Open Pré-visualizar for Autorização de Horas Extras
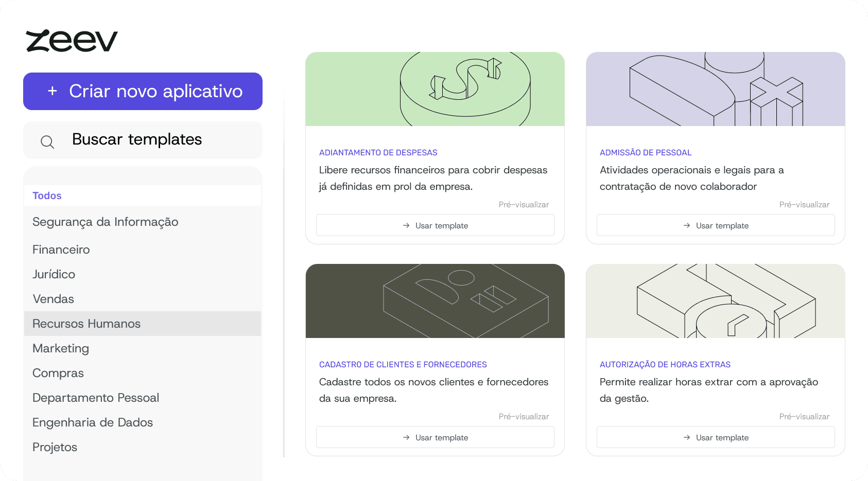 click(x=804, y=417)
